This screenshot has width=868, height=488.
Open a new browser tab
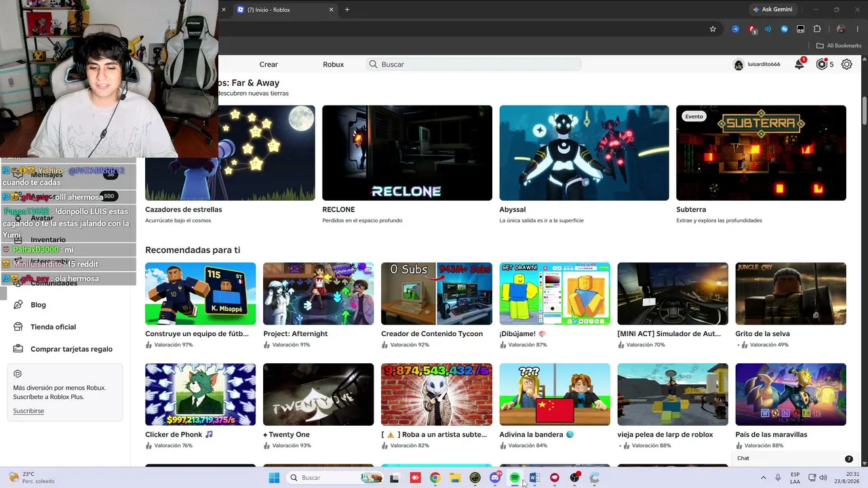pyautogui.click(x=347, y=9)
